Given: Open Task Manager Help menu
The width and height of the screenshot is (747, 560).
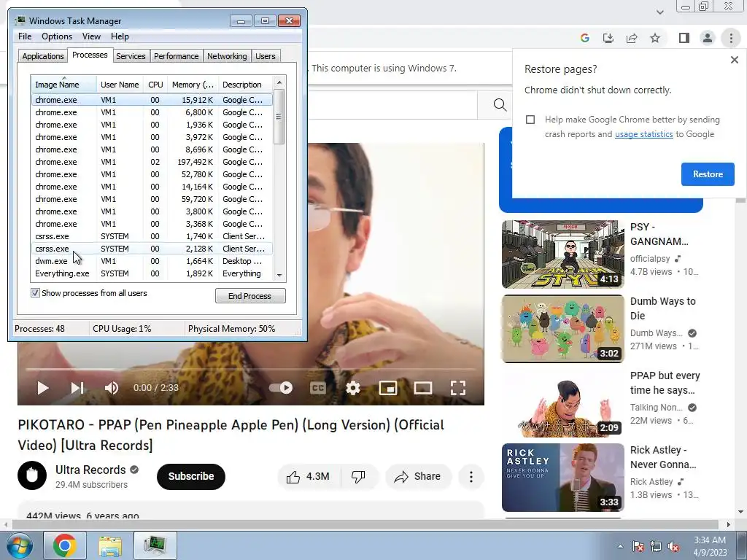Looking at the screenshot, I should point(120,36).
